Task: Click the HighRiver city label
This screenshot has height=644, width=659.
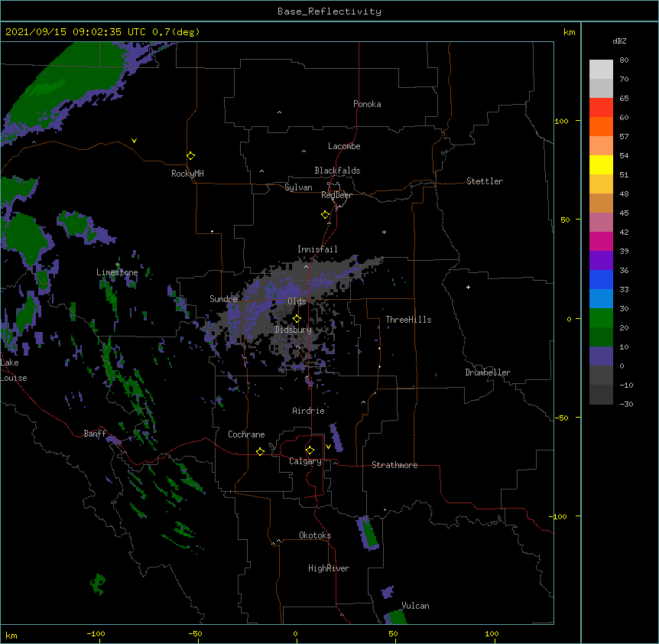Action: pyautogui.click(x=329, y=568)
